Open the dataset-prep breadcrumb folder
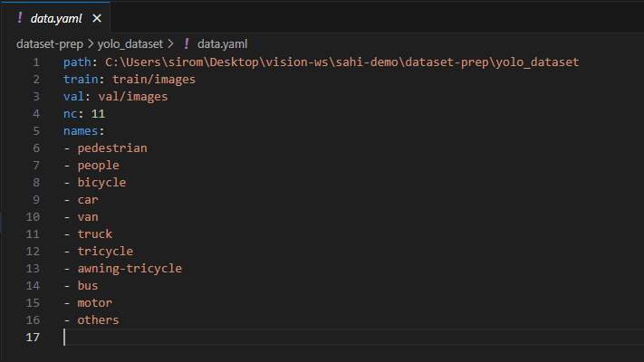 click(51, 43)
